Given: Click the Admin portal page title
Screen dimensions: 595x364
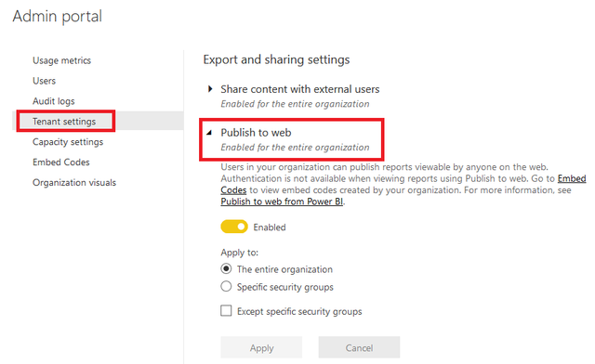Looking at the screenshot, I should (58, 17).
